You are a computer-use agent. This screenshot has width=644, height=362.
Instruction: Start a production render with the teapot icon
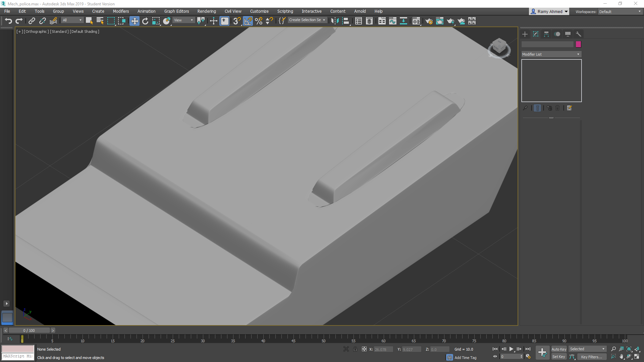tap(451, 21)
